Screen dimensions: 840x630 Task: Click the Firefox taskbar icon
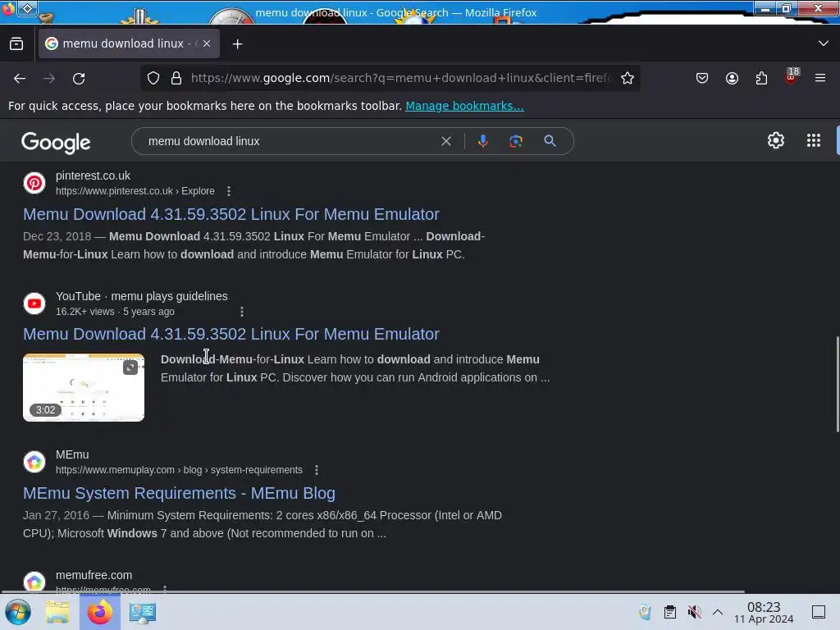click(99, 612)
